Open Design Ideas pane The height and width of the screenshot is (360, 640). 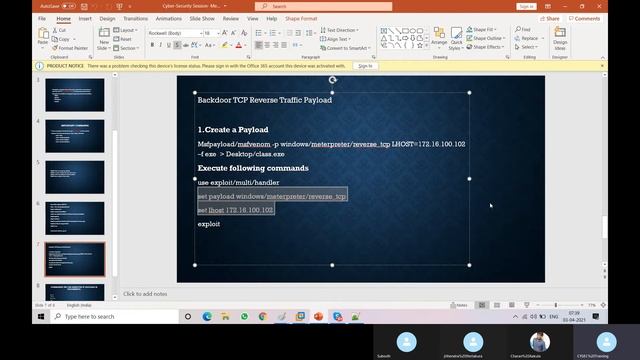560,38
